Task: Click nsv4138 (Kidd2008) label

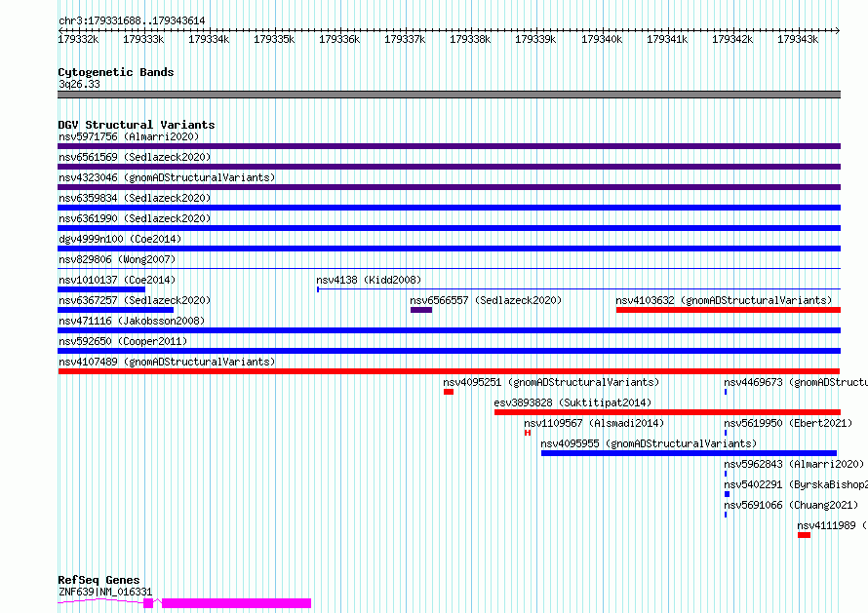Action: (369, 280)
